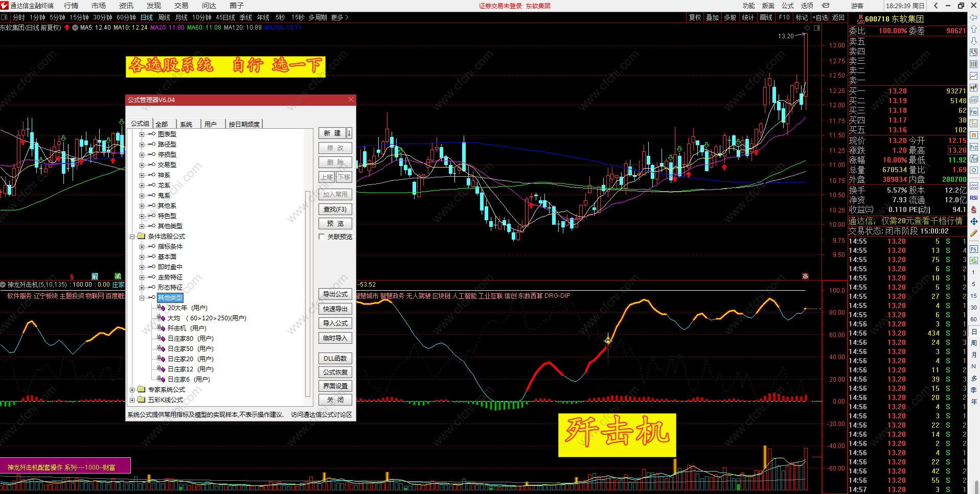Switch chart to 60分钟 period

point(126,17)
